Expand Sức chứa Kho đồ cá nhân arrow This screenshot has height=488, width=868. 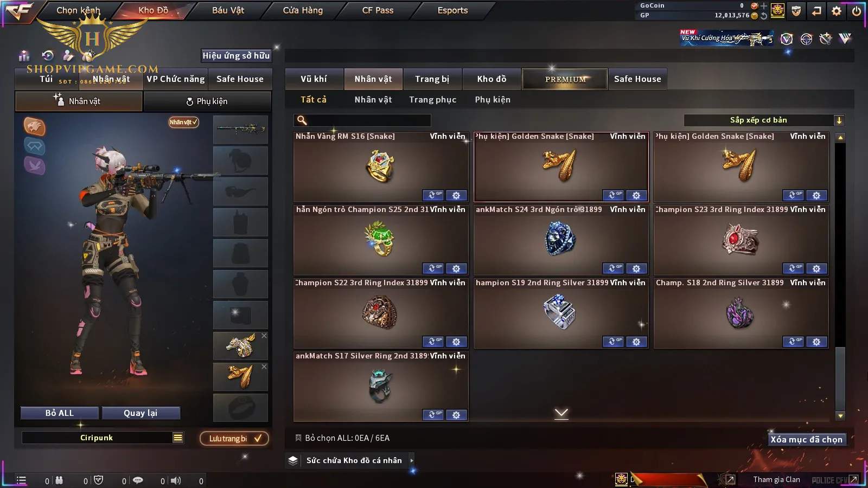tap(412, 460)
